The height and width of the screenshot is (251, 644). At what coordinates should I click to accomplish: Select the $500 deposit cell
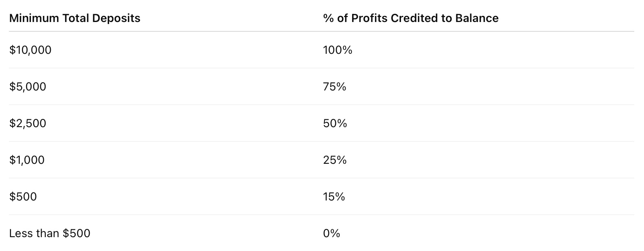(23, 197)
